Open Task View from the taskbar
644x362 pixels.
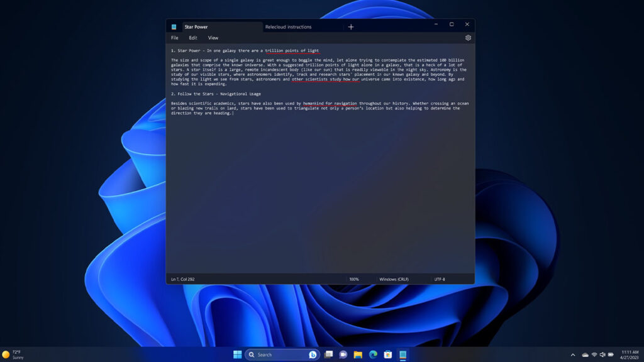point(327,354)
